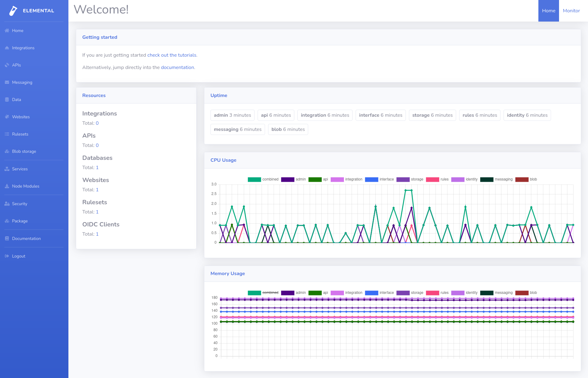Click the Elemental test-tube logo icon
This screenshot has height=378, width=588.
[12, 11]
